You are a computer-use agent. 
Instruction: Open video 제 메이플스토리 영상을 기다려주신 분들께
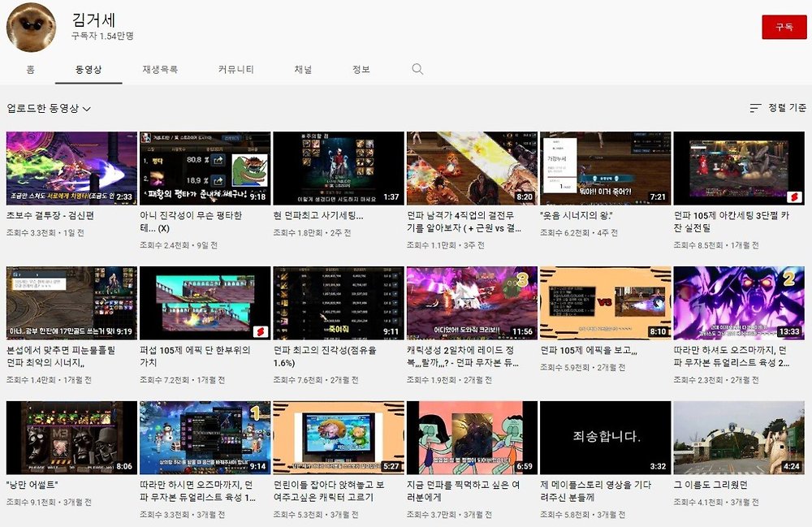595,490
